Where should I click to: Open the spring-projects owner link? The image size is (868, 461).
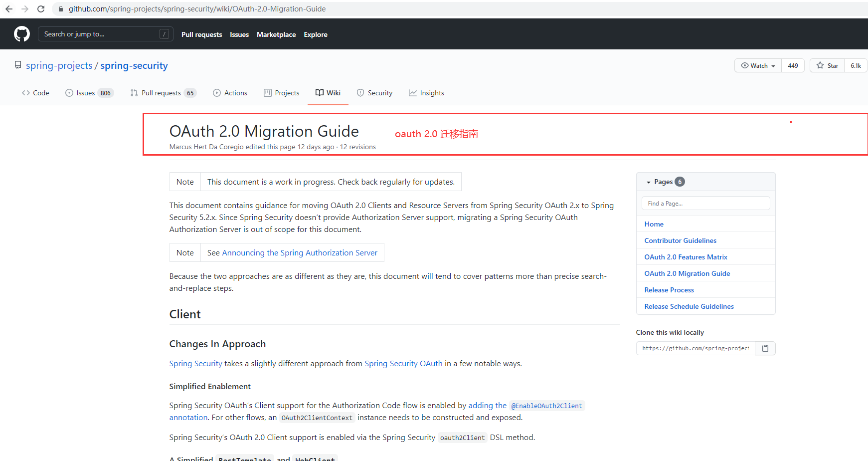[x=59, y=65]
